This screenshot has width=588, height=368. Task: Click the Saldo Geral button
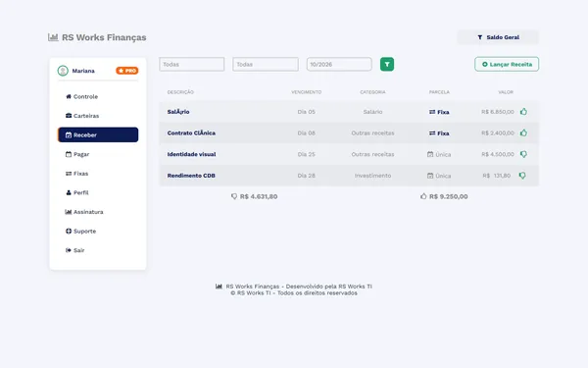tap(498, 37)
